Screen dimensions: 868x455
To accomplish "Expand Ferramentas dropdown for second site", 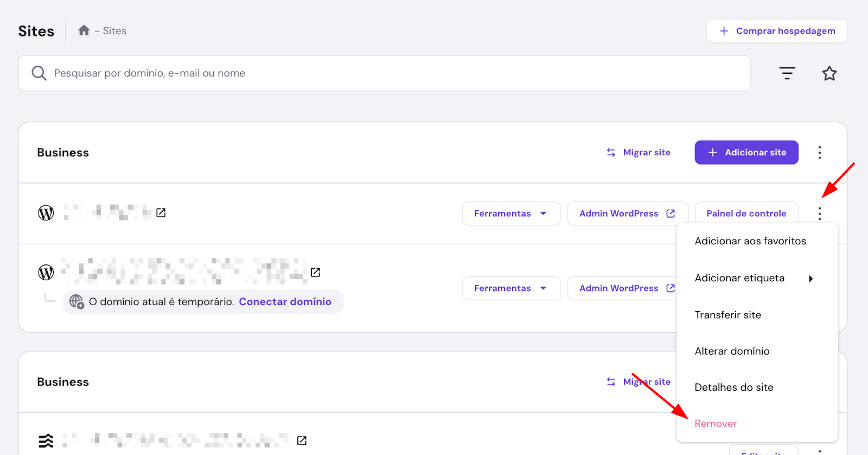I will pos(510,288).
